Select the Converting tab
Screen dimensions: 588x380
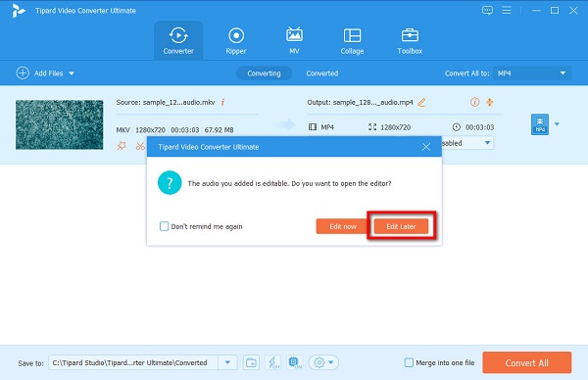(264, 73)
